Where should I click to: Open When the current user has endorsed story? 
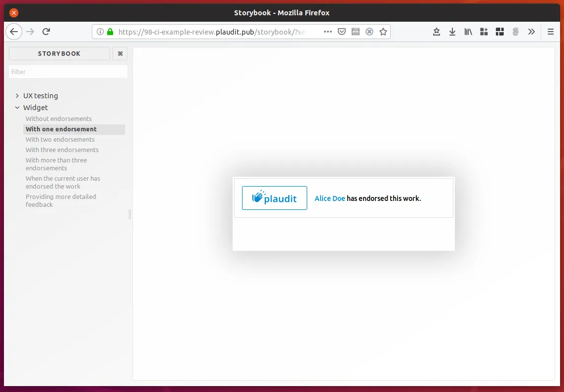[63, 182]
